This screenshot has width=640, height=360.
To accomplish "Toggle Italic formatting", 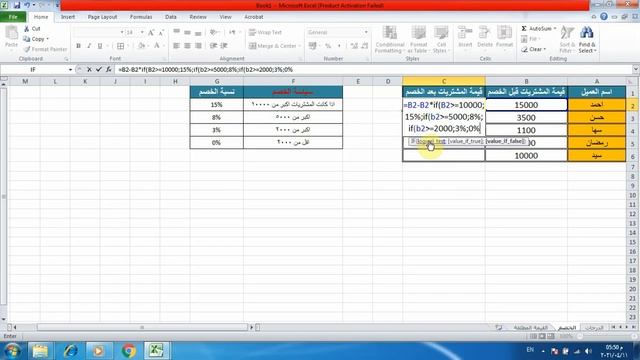I will (x=89, y=46).
